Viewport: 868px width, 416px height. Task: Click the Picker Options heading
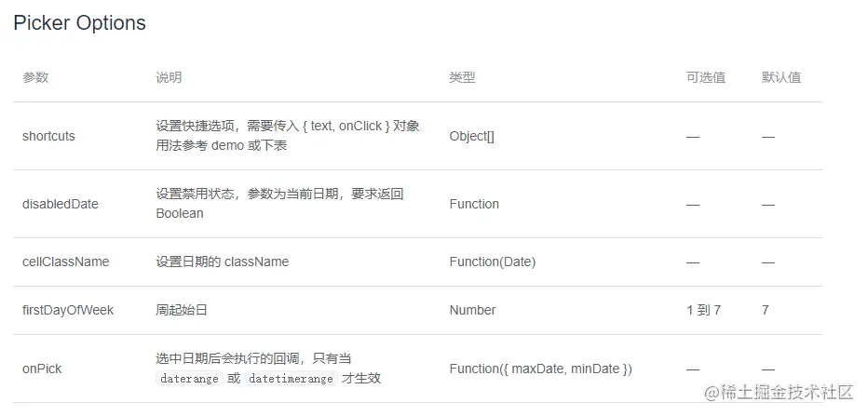80,23
